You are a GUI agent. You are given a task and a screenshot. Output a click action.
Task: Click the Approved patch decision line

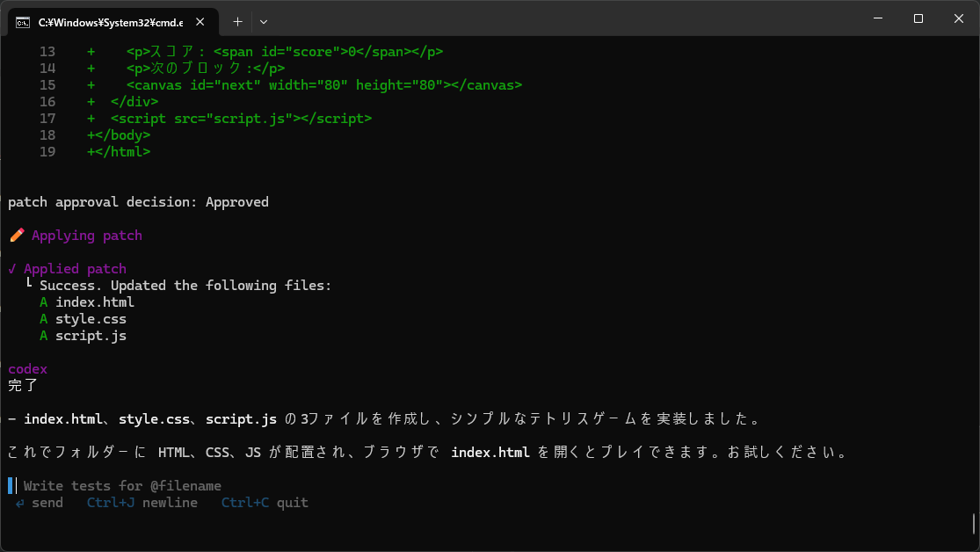coord(138,202)
